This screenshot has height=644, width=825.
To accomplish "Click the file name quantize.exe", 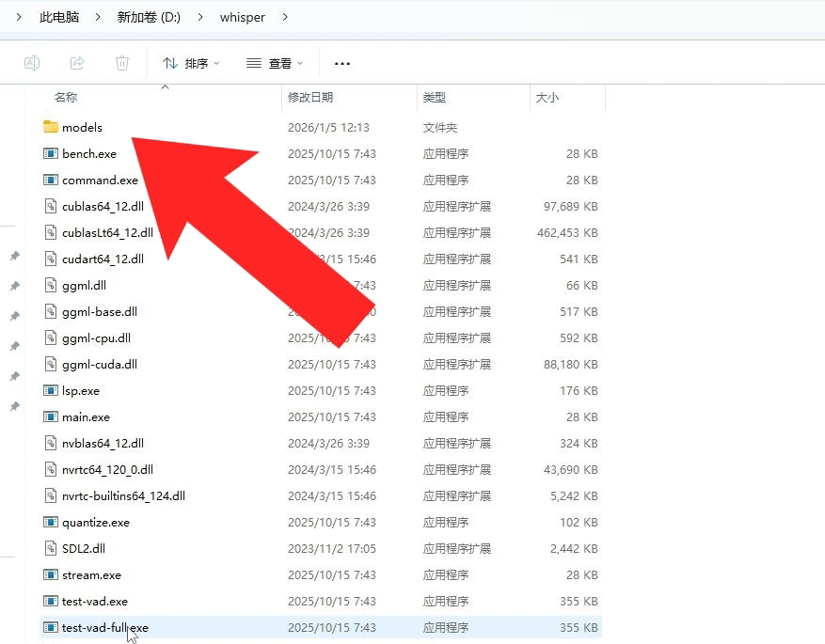I will pos(96,523).
